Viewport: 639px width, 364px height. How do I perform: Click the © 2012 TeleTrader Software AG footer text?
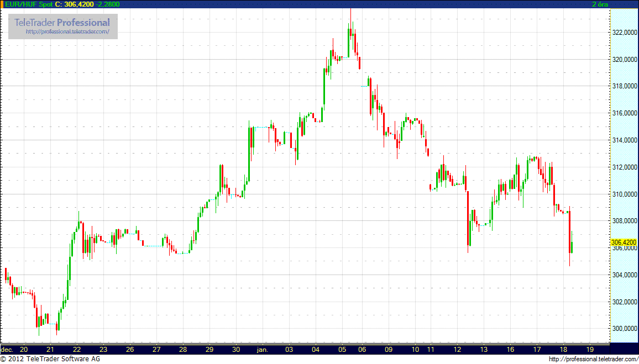point(50,359)
